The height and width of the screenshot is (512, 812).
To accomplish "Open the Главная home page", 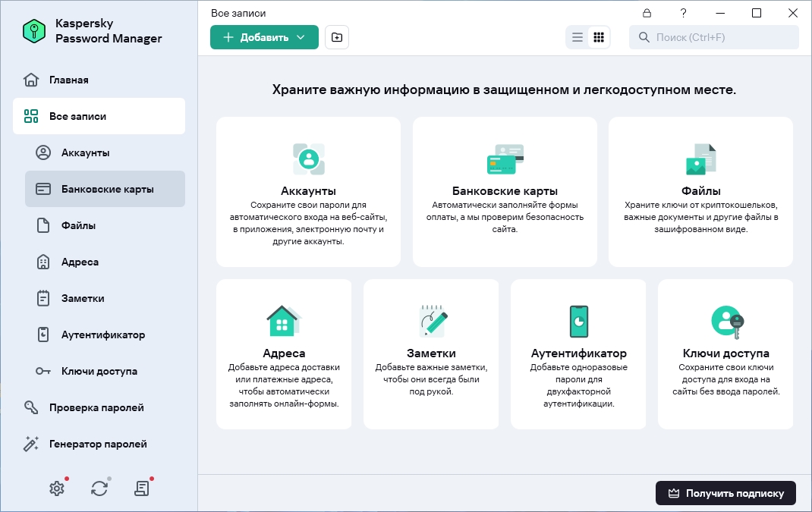I will click(99, 80).
